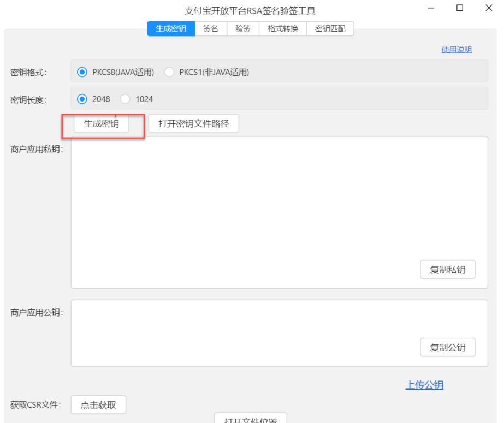Viewport: 504px width, 423px height.
Task: Maximize the RSA tool window
Action: (x=460, y=8)
